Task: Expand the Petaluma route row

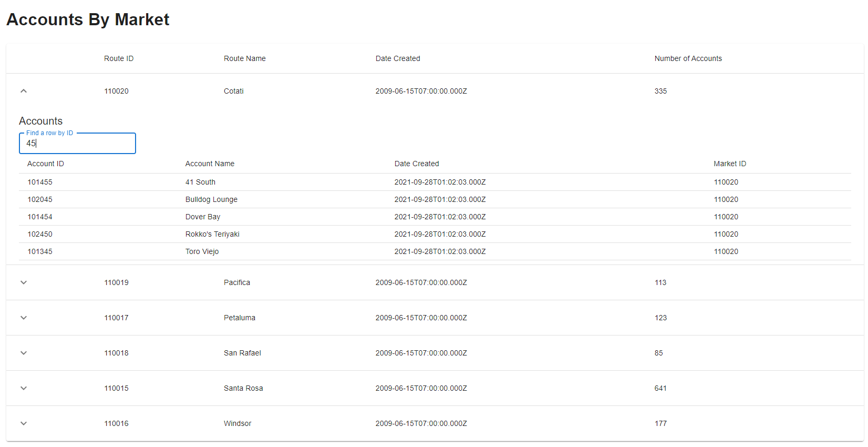Action: coord(24,318)
